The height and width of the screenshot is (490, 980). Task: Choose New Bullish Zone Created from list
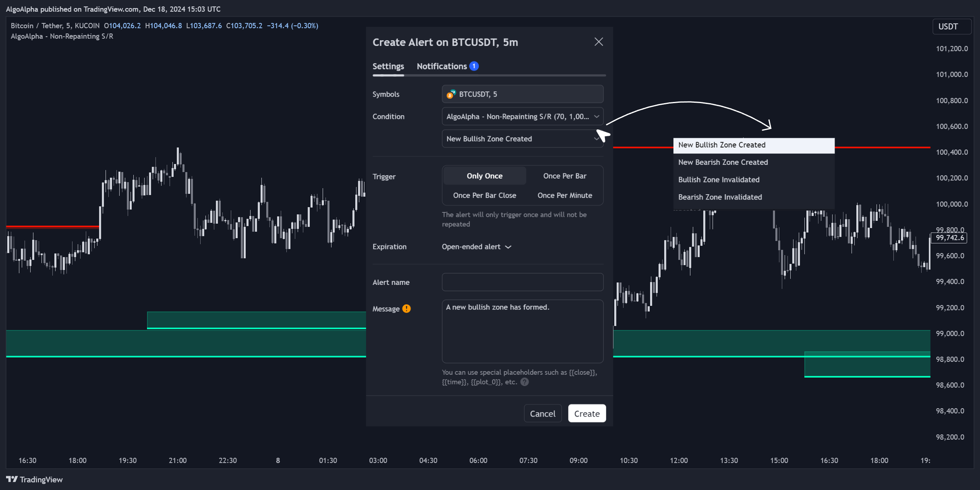pyautogui.click(x=754, y=145)
